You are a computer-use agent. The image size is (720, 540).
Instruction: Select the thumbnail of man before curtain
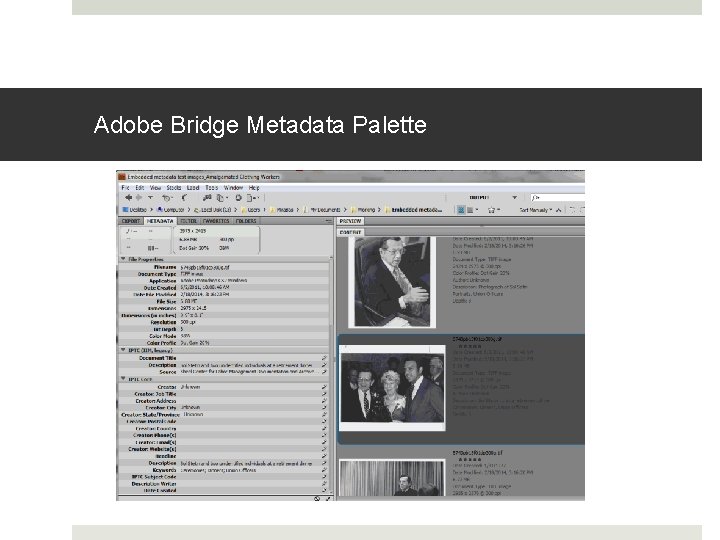[392, 478]
